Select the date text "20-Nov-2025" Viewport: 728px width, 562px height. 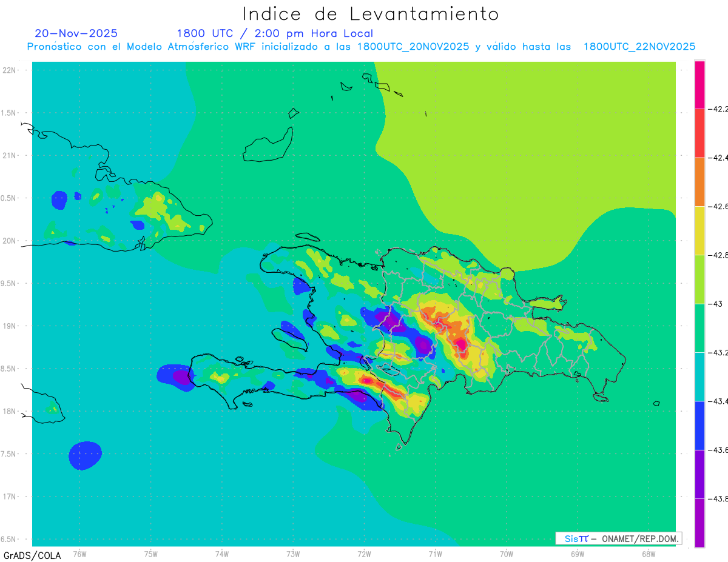coord(76,33)
